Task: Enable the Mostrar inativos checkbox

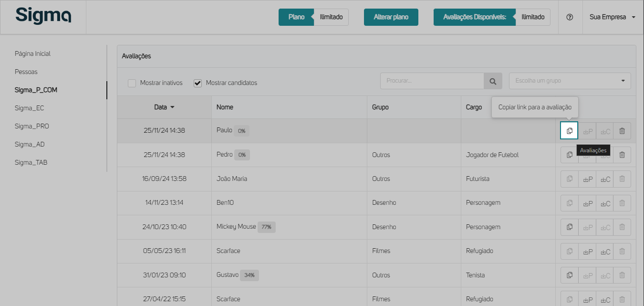Action: 132,83
